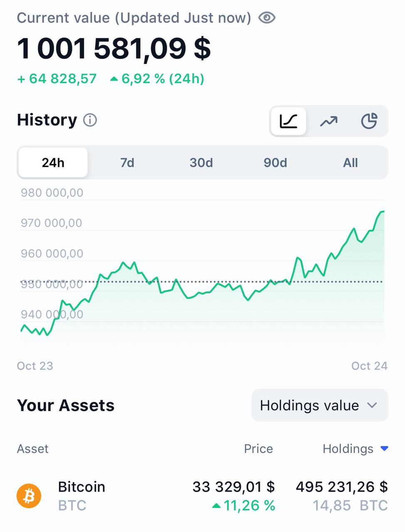Select the 24h time range tab
The height and width of the screenshot is (532, 405).
pyautogui.click(x=53, y=163)
